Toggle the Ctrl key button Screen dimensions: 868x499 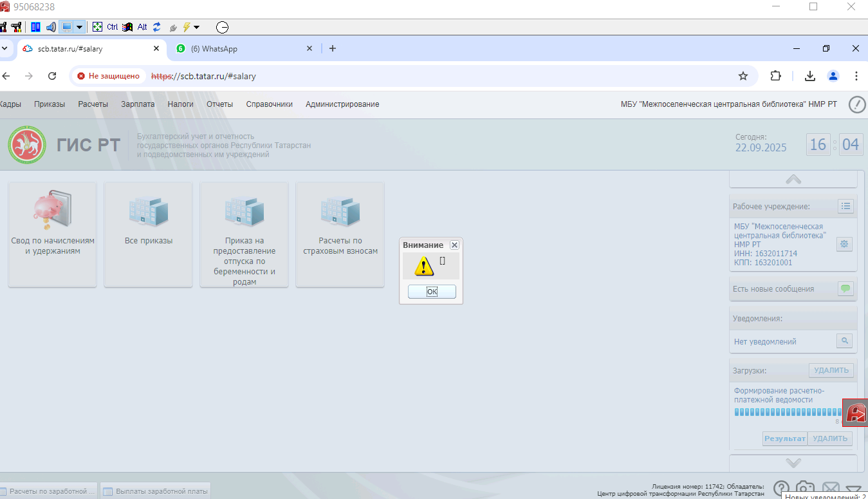pos(113,27)
